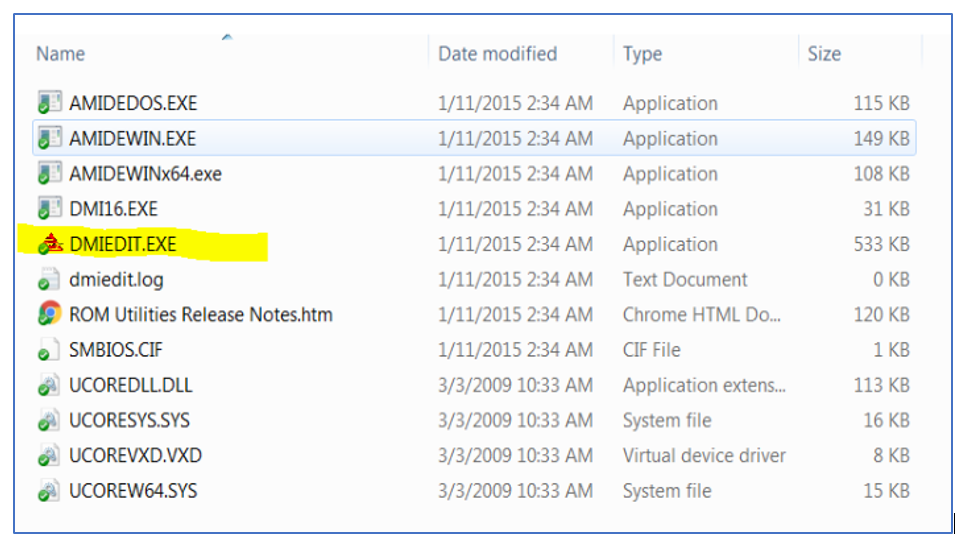Select the UCOREDLL.DLL gear icon

[x=49, y=385]
